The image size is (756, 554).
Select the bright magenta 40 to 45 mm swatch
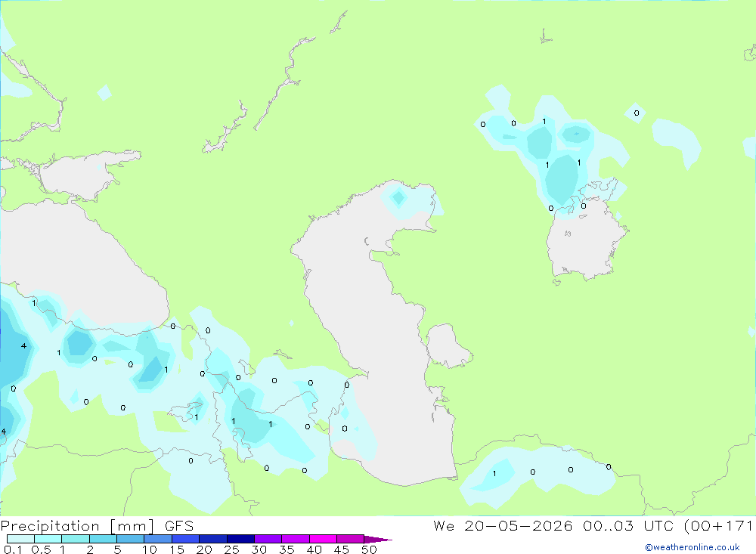tap(323, 539)
